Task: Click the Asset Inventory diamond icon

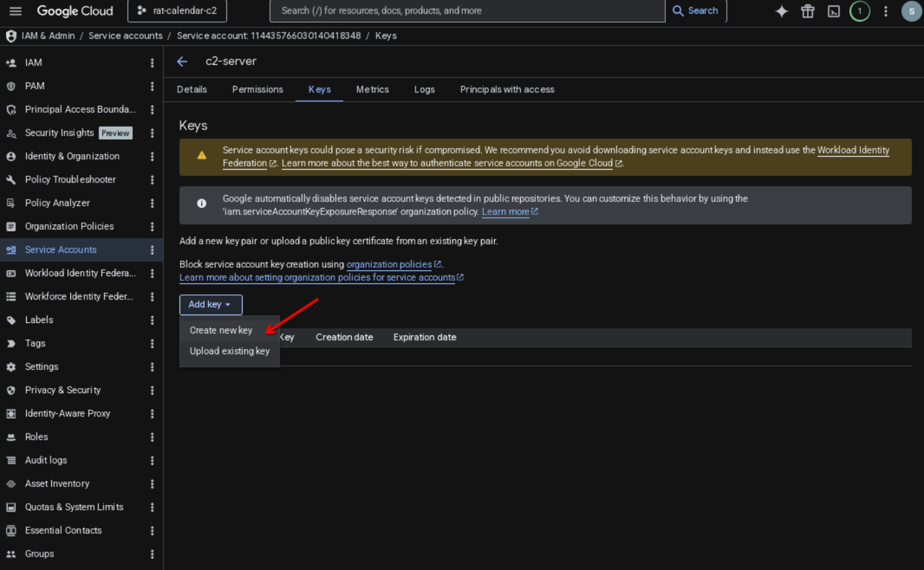Action: coord(11,484)
